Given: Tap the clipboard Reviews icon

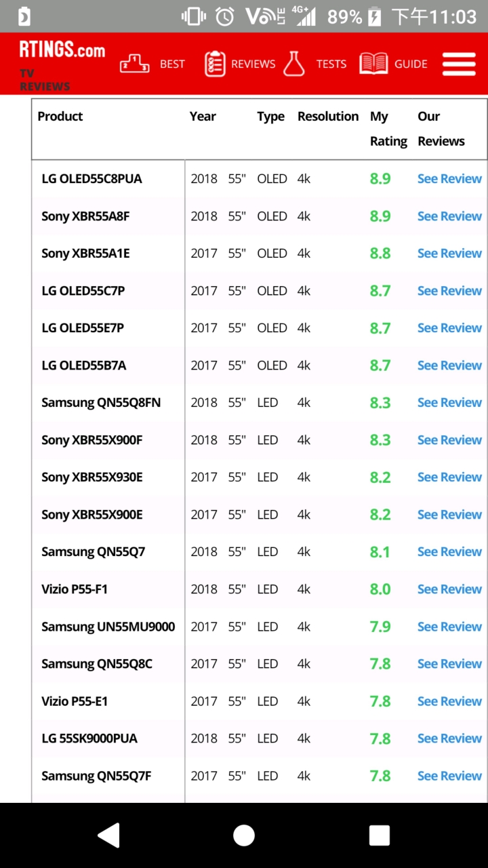Looking at the screenshot, I should (215, 64).
